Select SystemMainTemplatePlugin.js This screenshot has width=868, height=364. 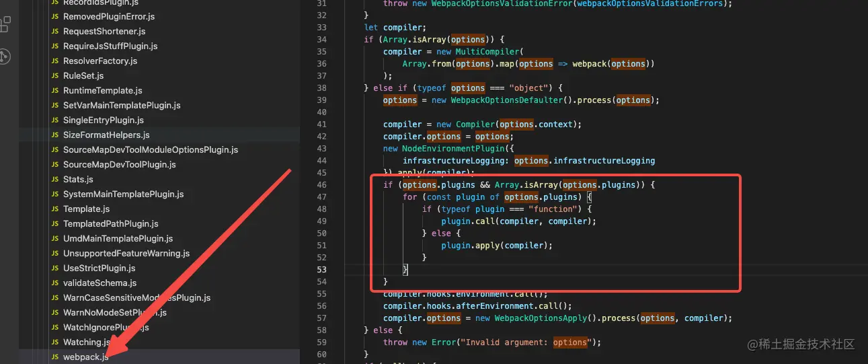point(124,194)
